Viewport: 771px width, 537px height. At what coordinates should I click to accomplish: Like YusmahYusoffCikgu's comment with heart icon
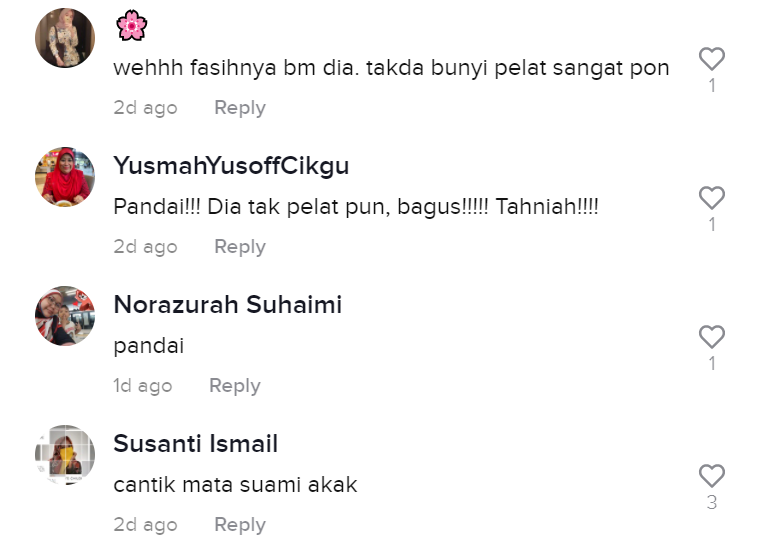tap(711, 197)
